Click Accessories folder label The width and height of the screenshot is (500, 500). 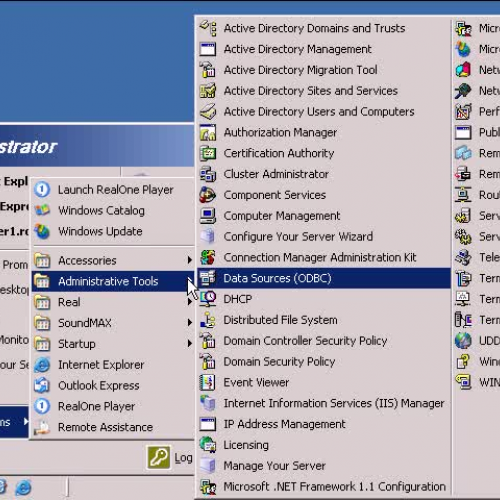[x=87, y=260]
